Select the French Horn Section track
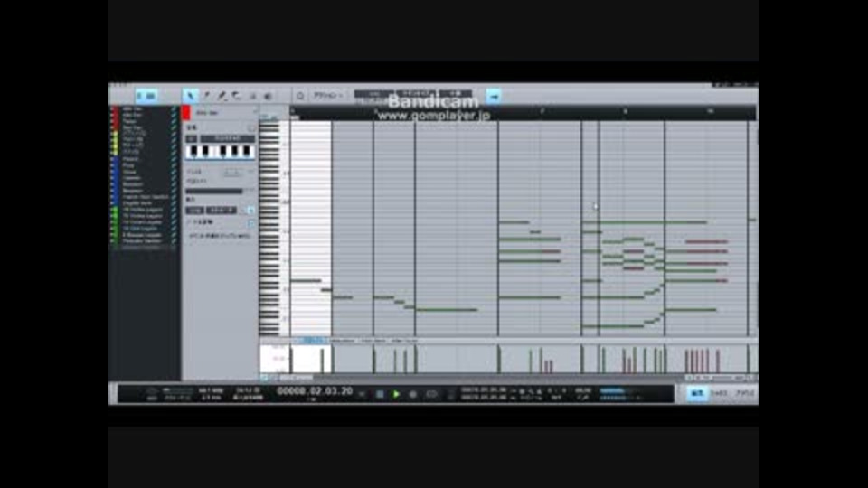The image size is (868, 488). point(144,197)
